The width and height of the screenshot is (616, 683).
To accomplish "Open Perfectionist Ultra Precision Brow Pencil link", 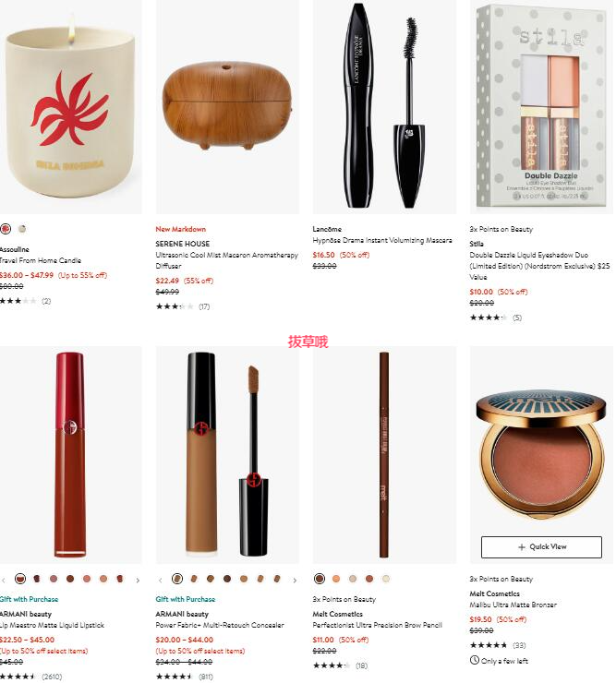I will pyautogui.click(x=377, y=625).
